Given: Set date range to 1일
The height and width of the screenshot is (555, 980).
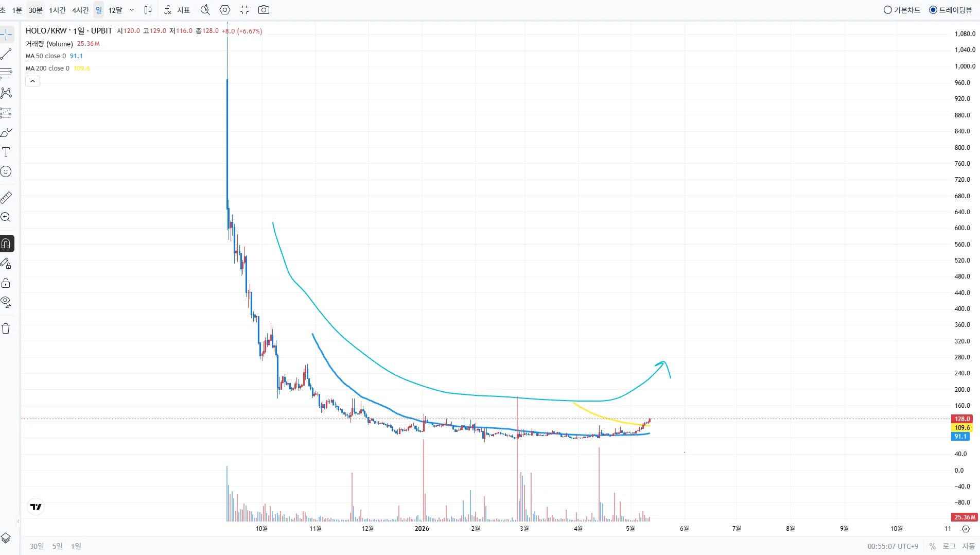Looking at the screenshot, I should click(x=76, y=546).
